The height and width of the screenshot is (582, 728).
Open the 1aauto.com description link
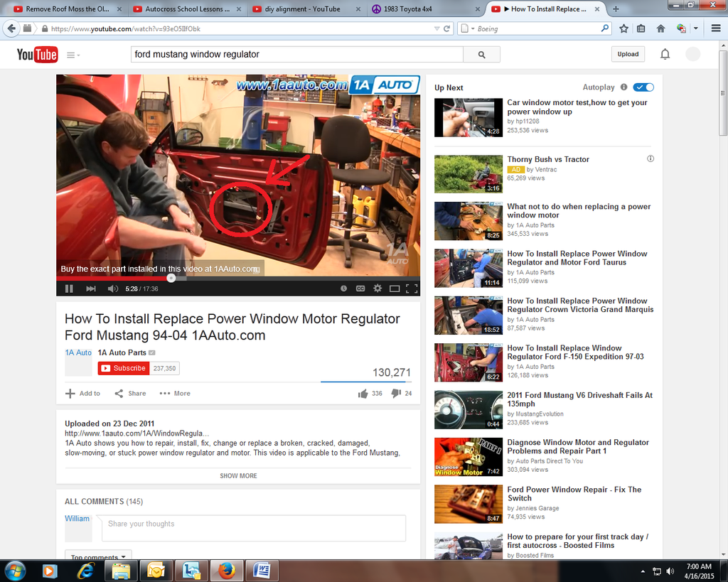[x=137, y=433]
